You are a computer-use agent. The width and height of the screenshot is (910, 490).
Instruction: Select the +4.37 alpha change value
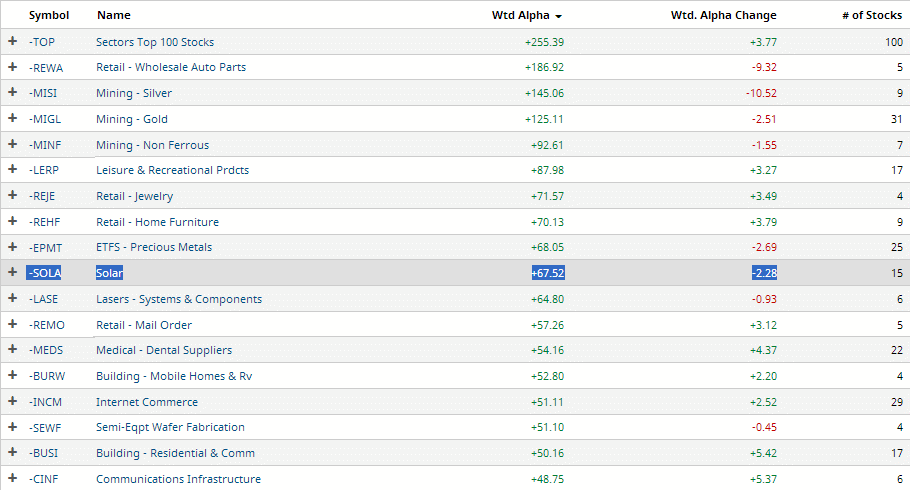763,350
